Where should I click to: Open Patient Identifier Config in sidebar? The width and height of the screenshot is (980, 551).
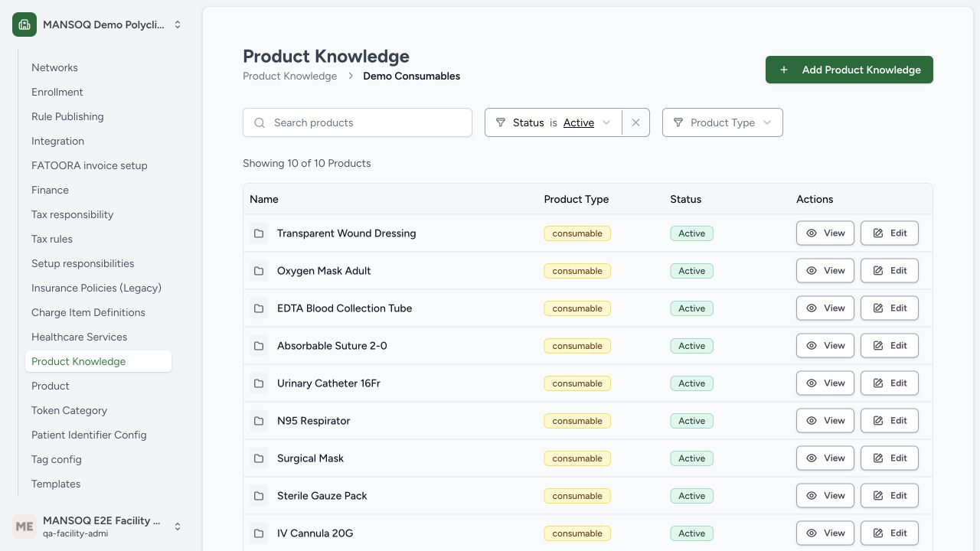coord(98,435)
